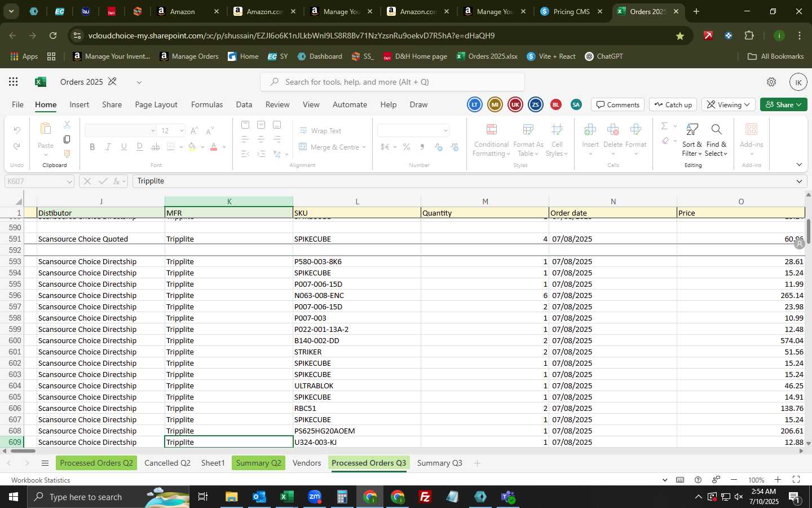This screenshot has height=508, width=812.
Task: Click the AutoSum sigma icon
Action: click(664, 126)
